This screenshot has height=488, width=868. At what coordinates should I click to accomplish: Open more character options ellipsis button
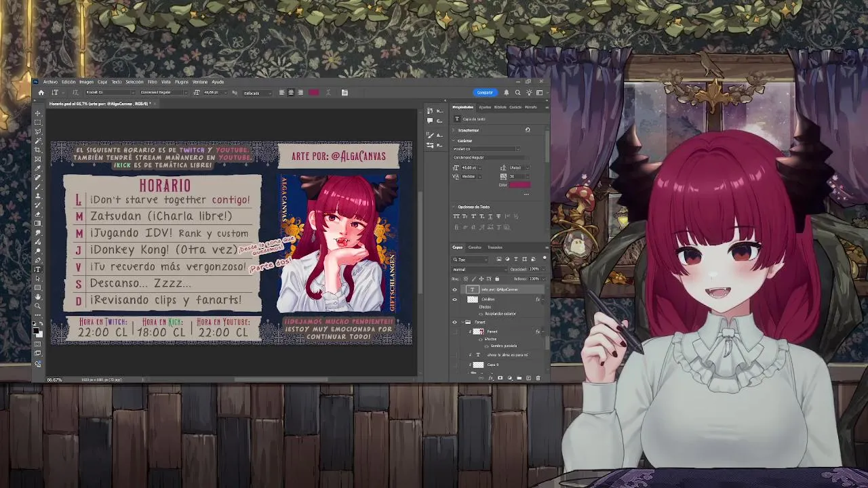click(526, 194)
